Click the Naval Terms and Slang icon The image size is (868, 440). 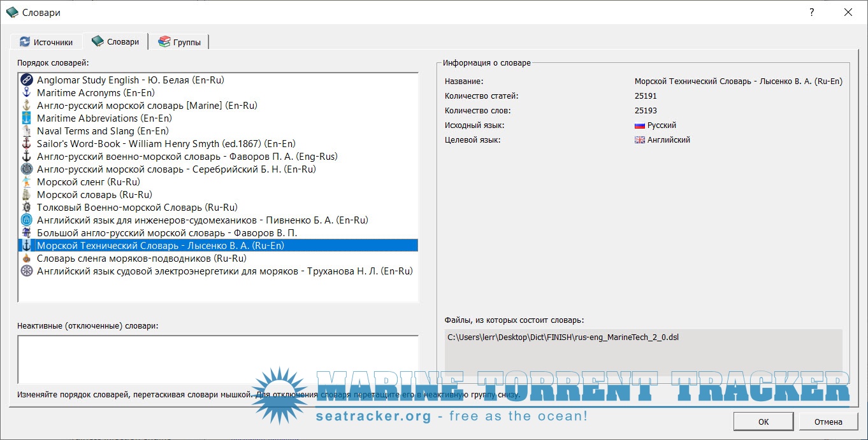(x=26, y=131)
